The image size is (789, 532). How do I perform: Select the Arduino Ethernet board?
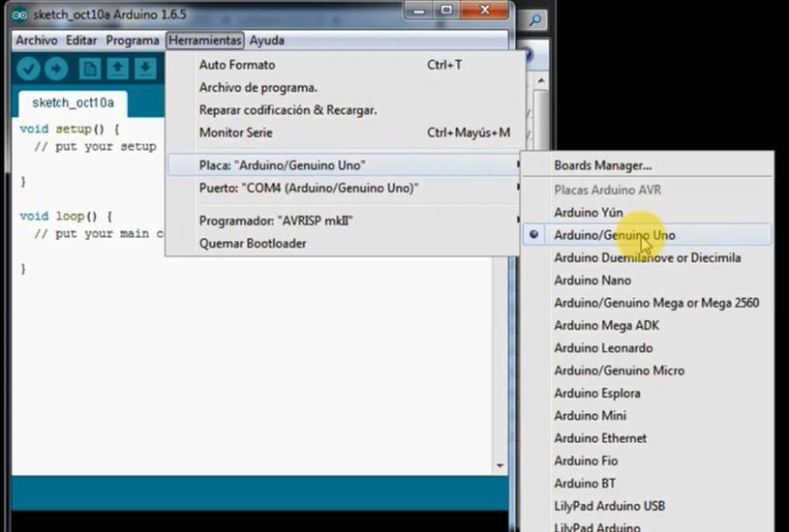647,438
